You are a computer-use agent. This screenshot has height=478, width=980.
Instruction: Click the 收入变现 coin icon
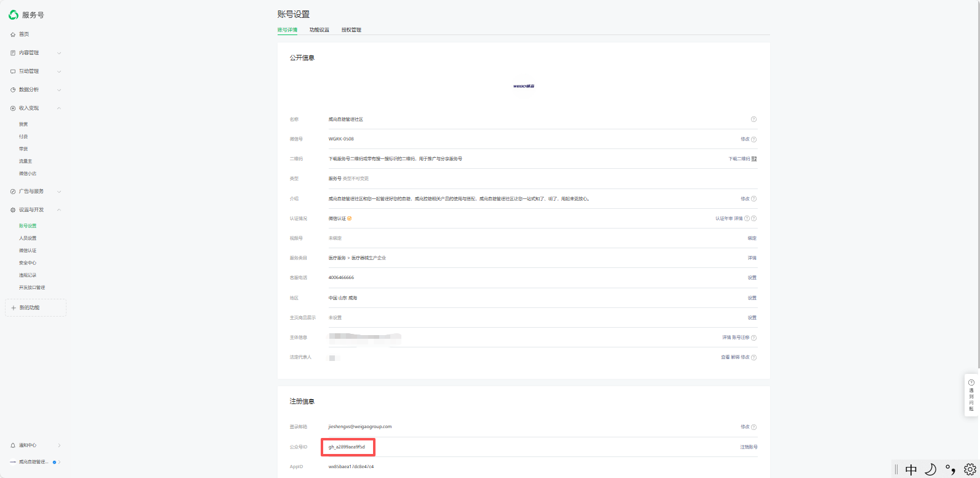click(x=13, y=108)
